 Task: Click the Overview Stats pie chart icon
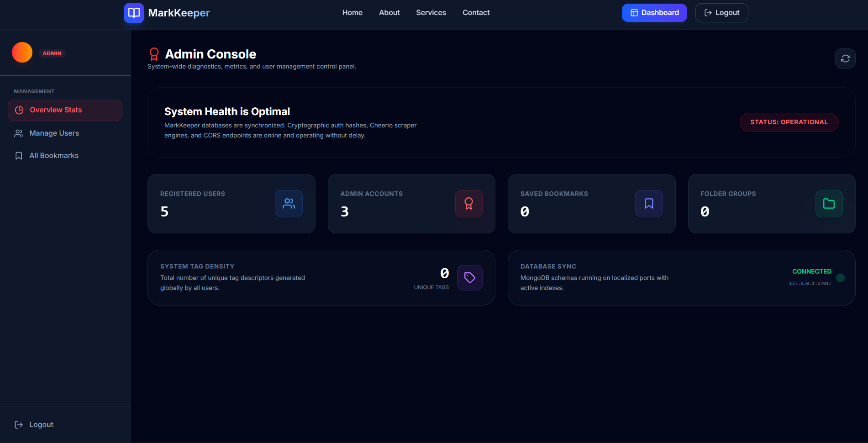(x=19, y=110)
